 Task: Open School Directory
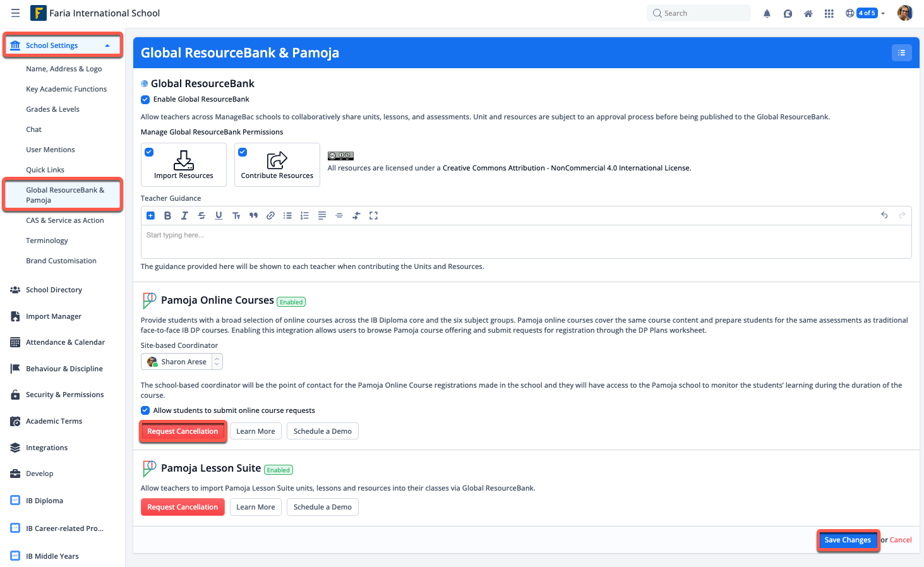click(x=54, y=290)
